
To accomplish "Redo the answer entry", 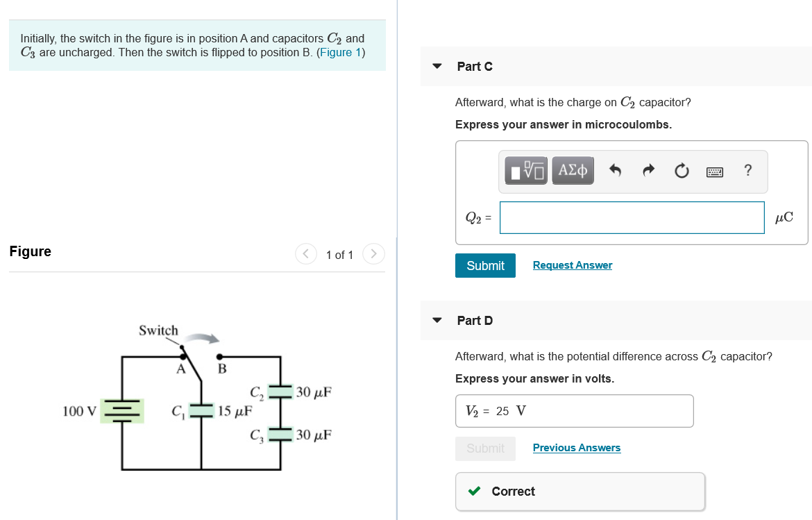I will click(x=648, y=170).
